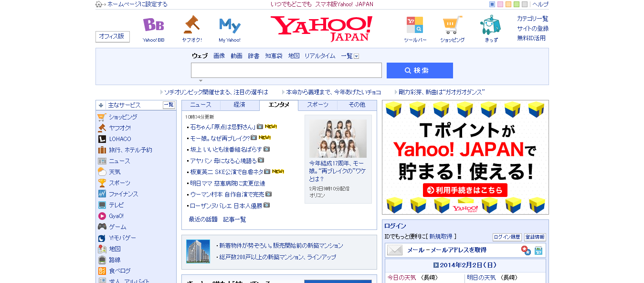Viewport: 644px width, 283px height.
Task: Click the 路線 train icon
Action: click(x=102, y=260)
